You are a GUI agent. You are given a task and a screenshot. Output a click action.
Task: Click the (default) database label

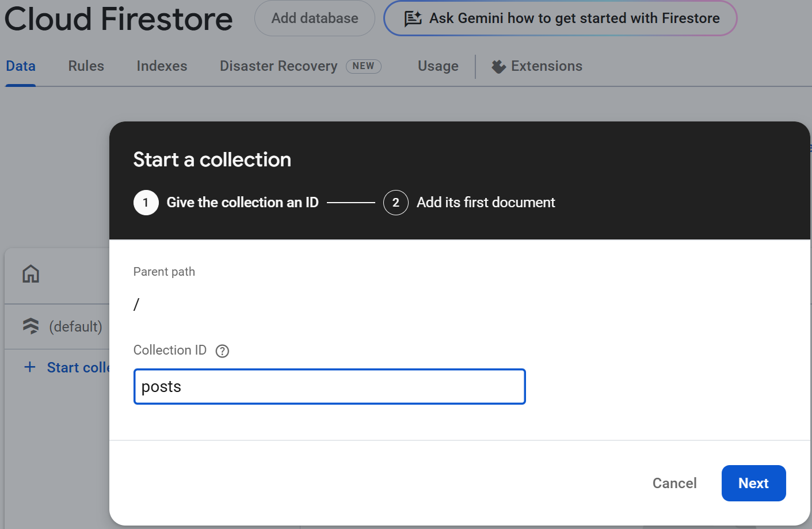75,326
